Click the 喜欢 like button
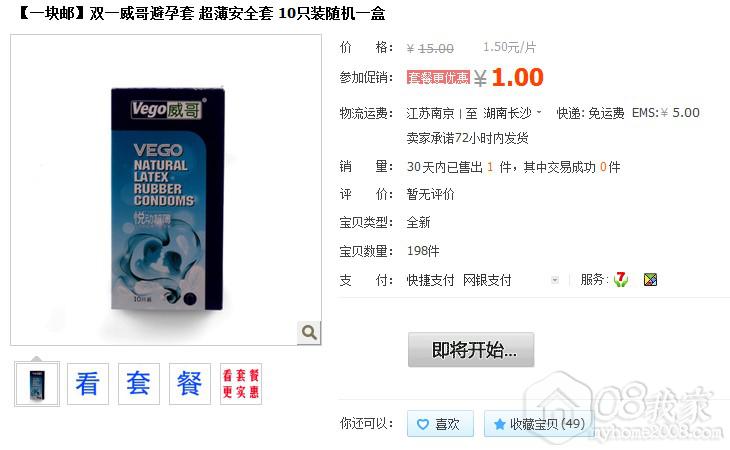 click(x=440, y=423)
